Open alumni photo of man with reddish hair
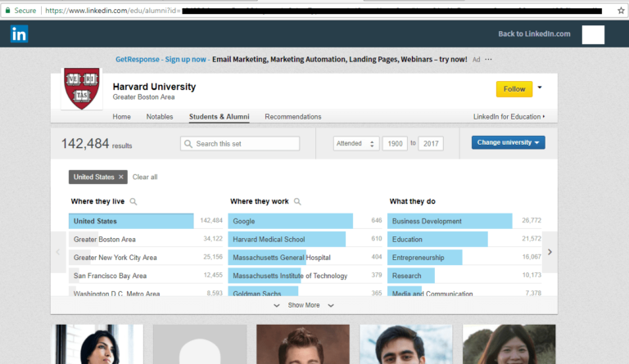The image size is (629, 364). tap(303, 344)
